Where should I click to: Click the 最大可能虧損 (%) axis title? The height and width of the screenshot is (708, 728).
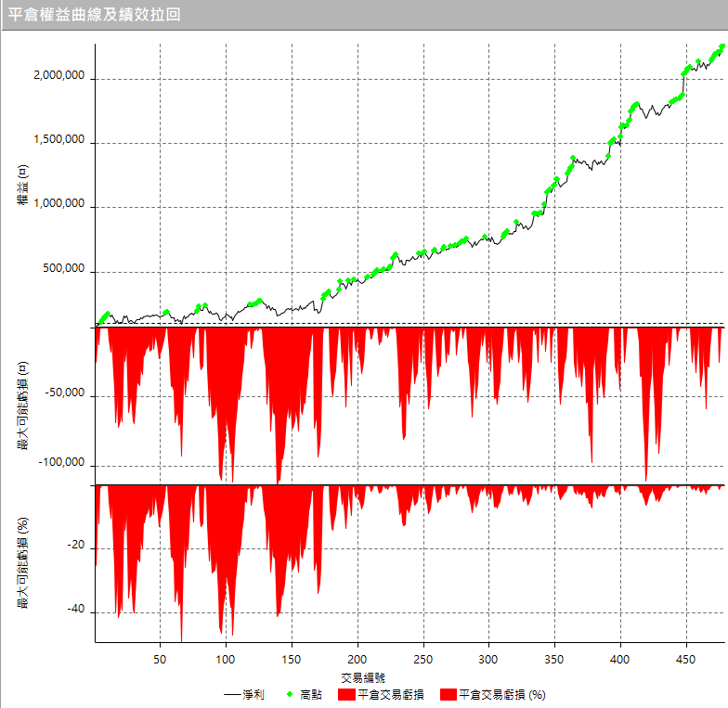pyautogui.click(x=23, y=563)
